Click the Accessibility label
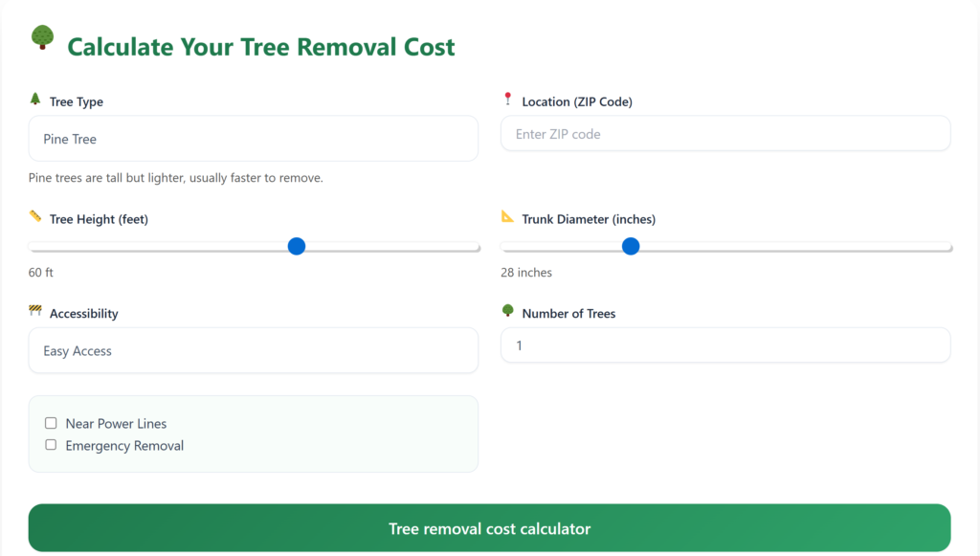This screenshot has width=980, height=556. 84,314
